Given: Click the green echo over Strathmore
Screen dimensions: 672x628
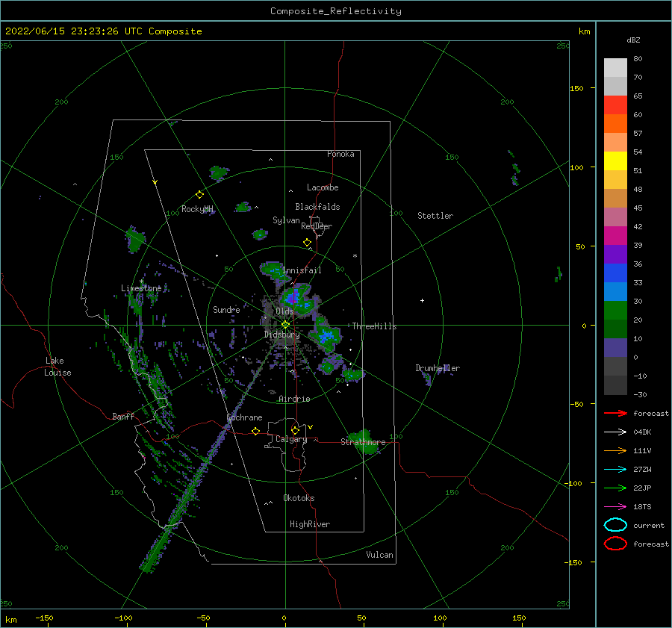Looking at the screenshot, I should [x=364, y=441].
